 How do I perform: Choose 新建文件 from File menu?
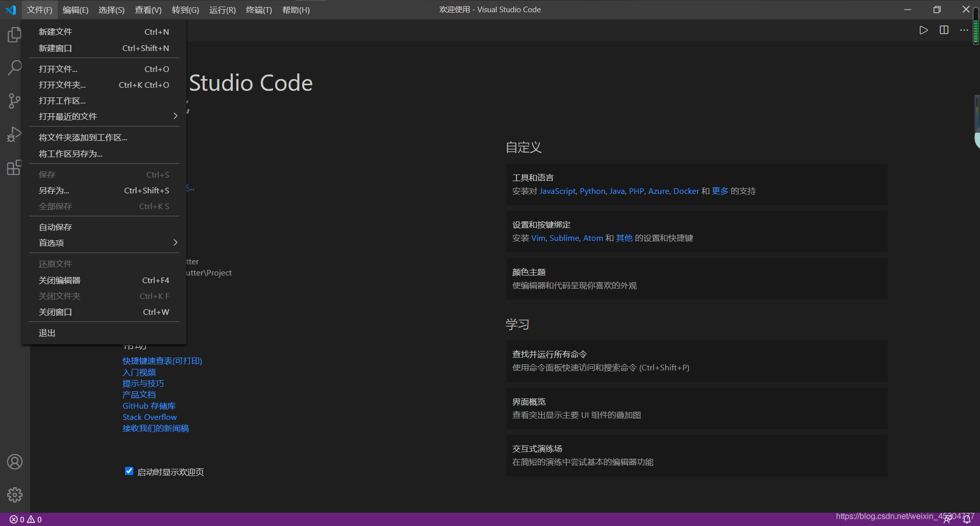(104, 32)
